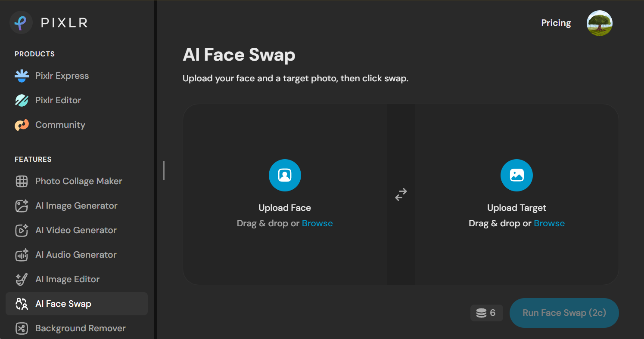The height and width of the screenshot is (339, 644).
Task: Click the PRODUCTS section header
Action: point(34,54)
